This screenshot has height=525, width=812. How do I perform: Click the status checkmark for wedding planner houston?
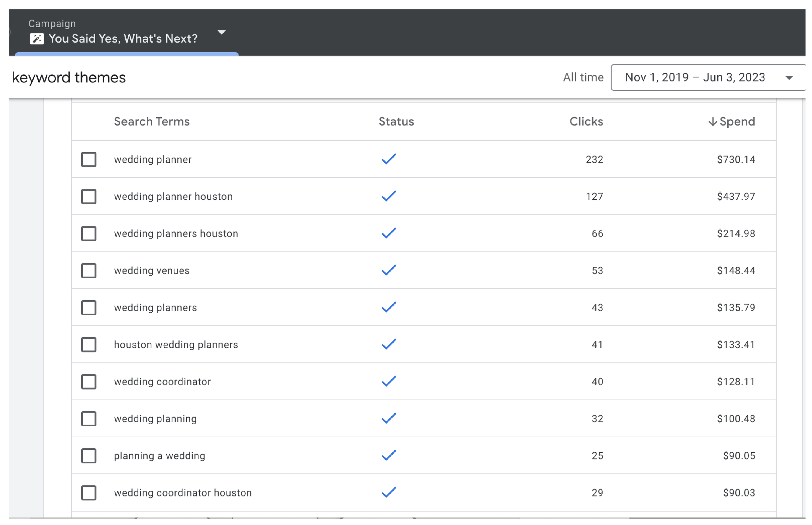(389, 196)
